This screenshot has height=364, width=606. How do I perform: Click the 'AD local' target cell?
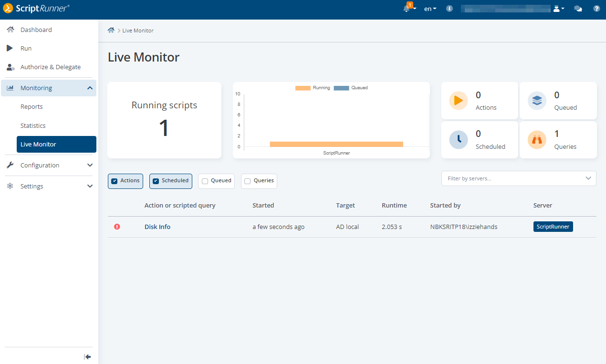347,227
